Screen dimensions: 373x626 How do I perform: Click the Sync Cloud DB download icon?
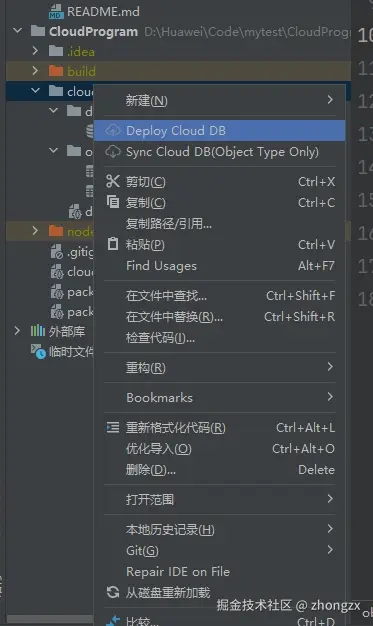[x=113, y=152]
